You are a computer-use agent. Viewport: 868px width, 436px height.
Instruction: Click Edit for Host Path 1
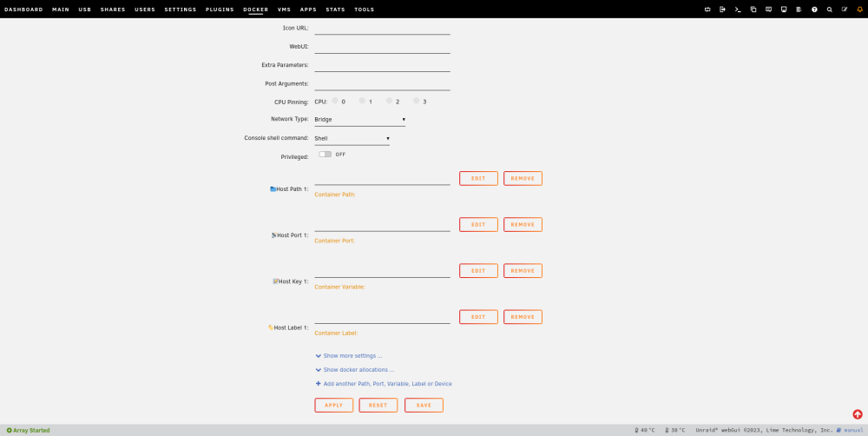click(x=478, y=178)
